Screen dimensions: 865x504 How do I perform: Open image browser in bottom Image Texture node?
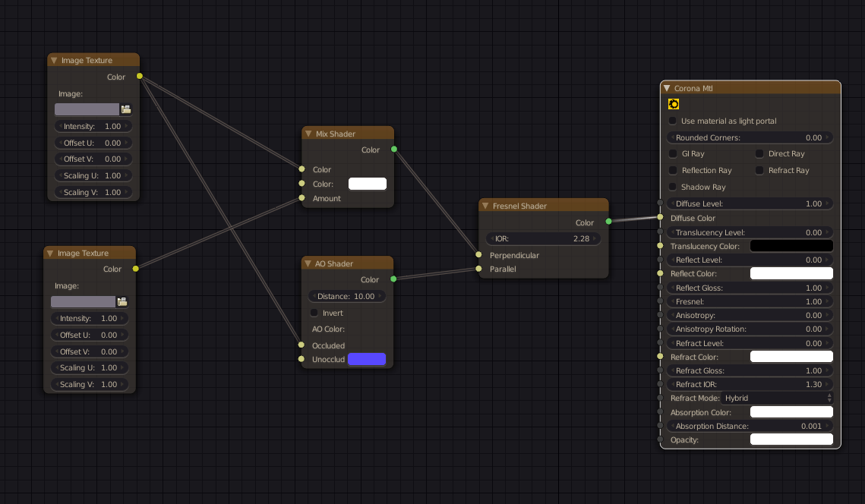(122, 301)
